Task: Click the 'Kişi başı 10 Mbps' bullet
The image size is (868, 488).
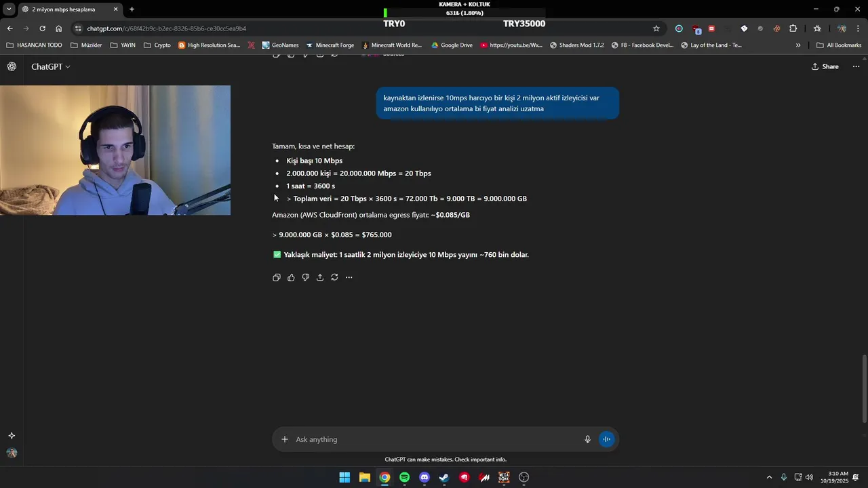Action: (x=314, y=161)
